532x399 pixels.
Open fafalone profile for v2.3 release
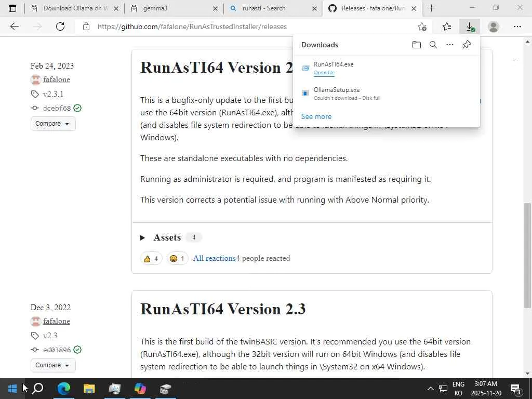(x=57, y=321)
